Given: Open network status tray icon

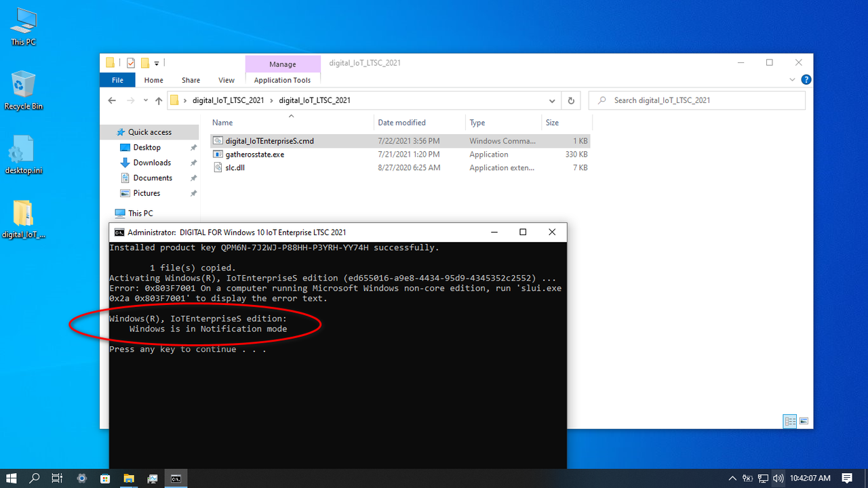Looking at the screenshot, I should coord(763,478).
